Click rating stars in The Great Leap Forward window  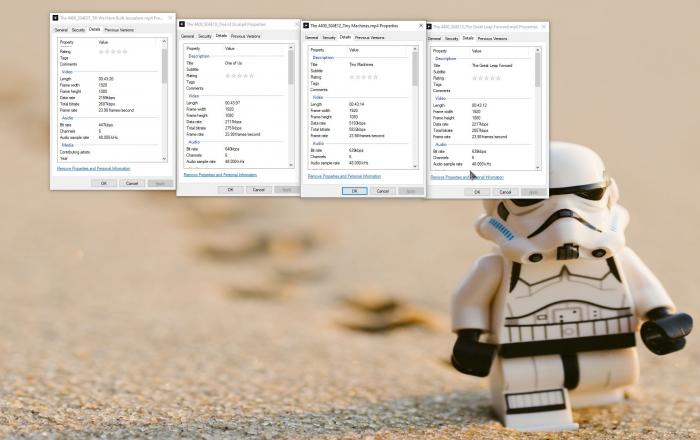(487, 79)
